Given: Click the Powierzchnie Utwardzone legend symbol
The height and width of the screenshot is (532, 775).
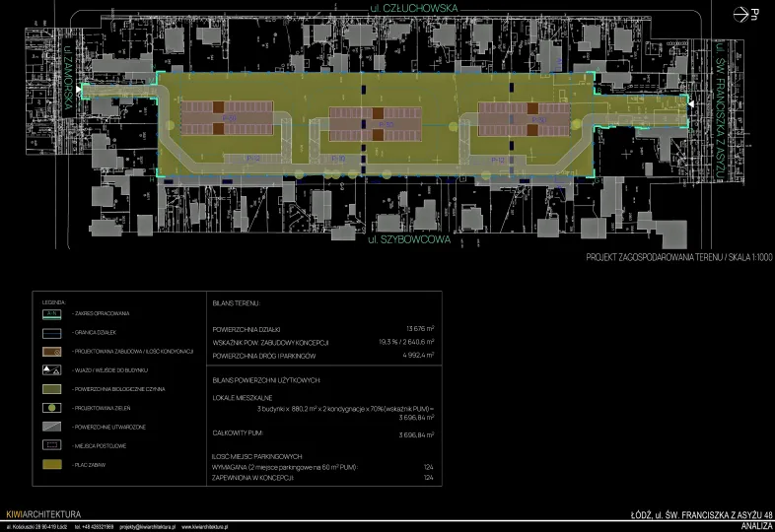Looking at the screenshot, I should click(x=55, y=427).
